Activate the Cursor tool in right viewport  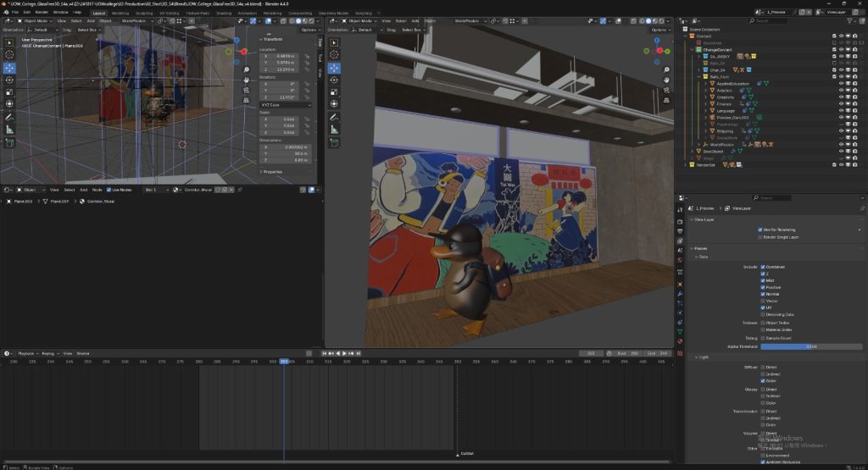(x=334, y=54)
